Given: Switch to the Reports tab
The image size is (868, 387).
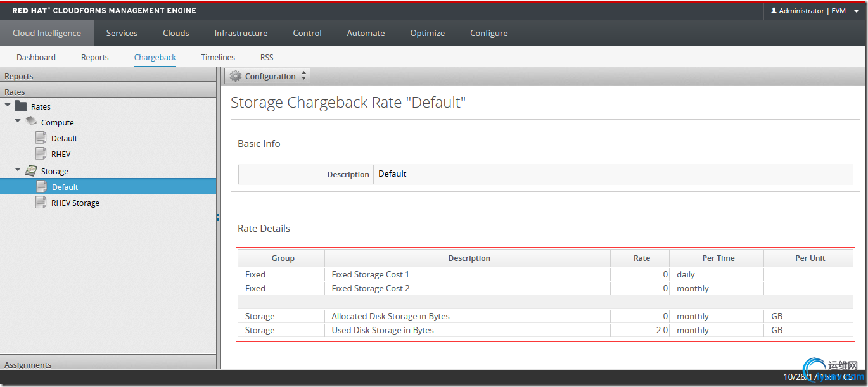Looking at the screenshot, I should point(95,57).
